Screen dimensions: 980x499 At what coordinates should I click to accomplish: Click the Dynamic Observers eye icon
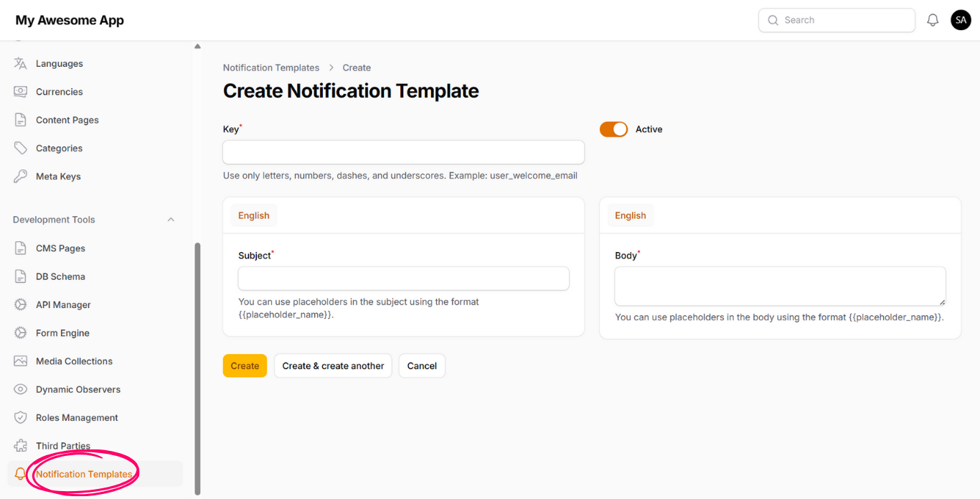(x=21, y=389)
